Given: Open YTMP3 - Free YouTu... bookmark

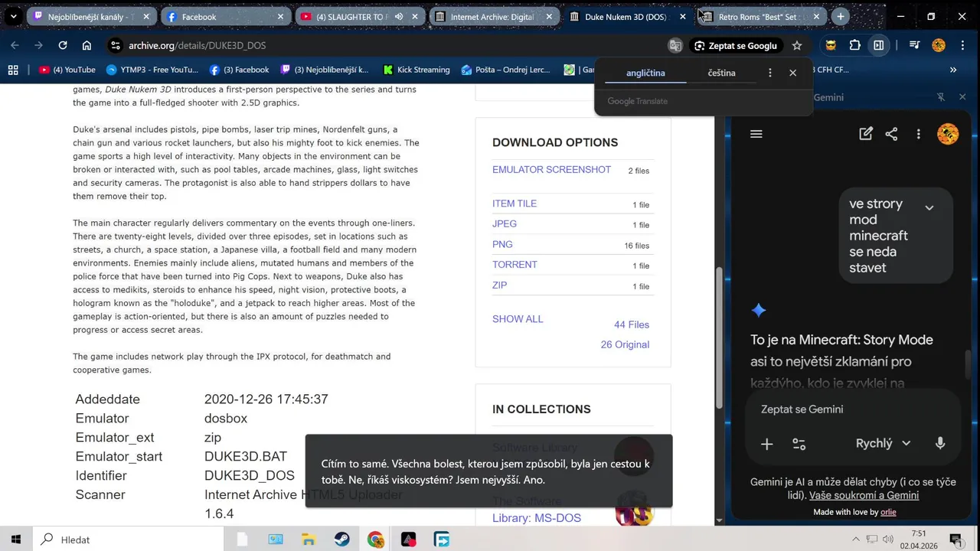Looking at the screenshot, I should pos(152,70).
